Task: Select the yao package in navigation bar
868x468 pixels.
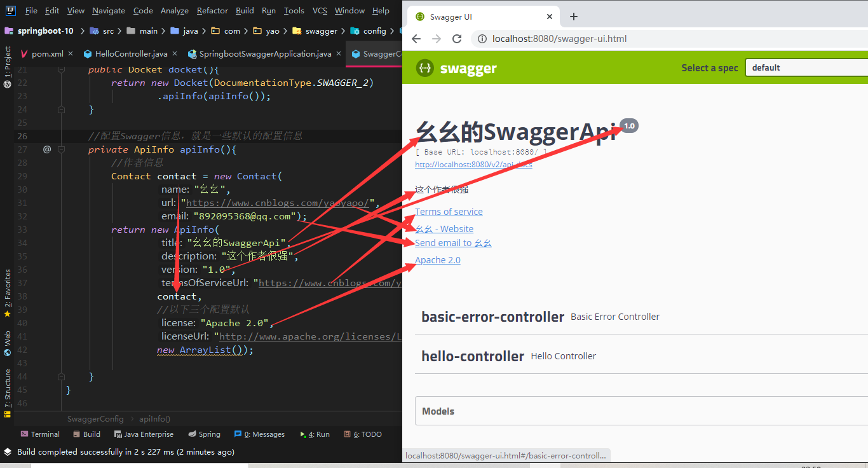Action: [x=266, y=31]
